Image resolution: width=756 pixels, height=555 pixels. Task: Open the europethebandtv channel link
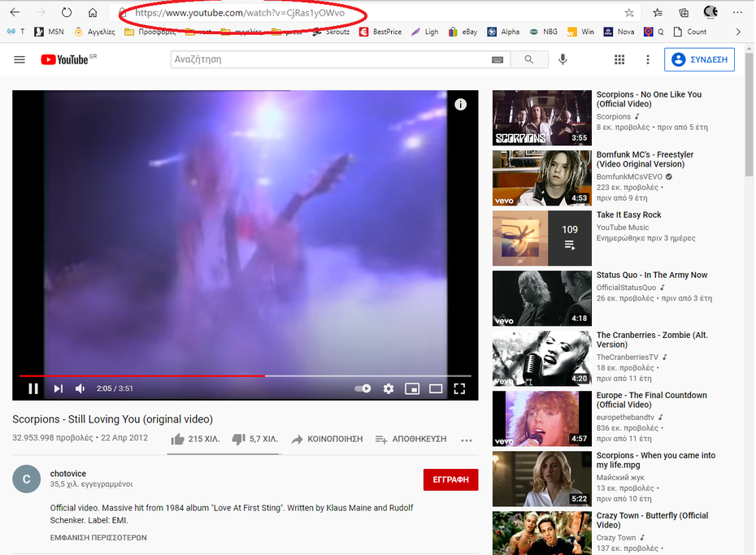[625, 417]
